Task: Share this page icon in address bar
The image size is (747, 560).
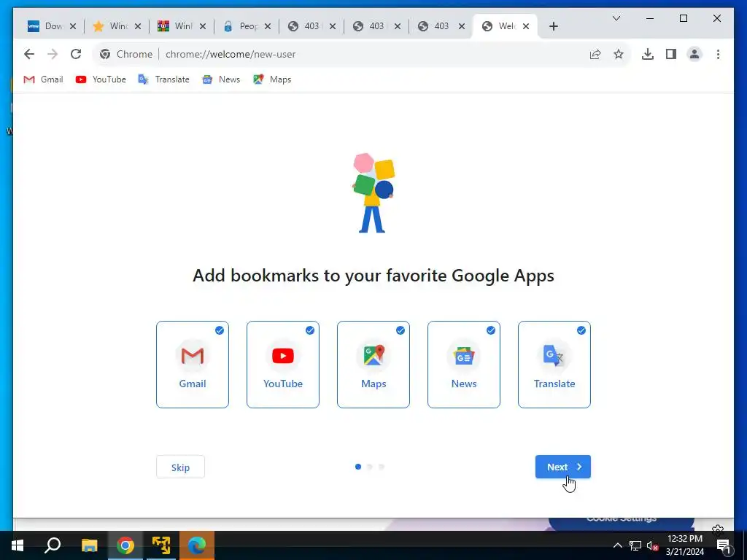Action: 595,54
